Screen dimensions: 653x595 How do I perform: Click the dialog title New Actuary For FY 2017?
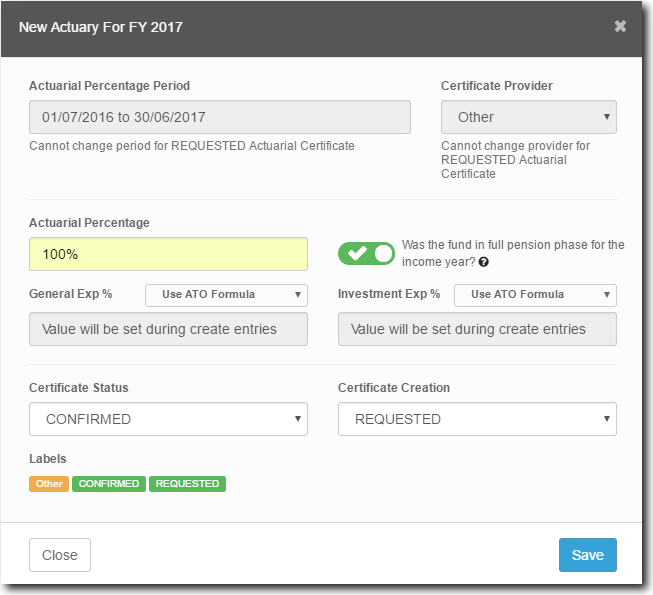(101, 27)
